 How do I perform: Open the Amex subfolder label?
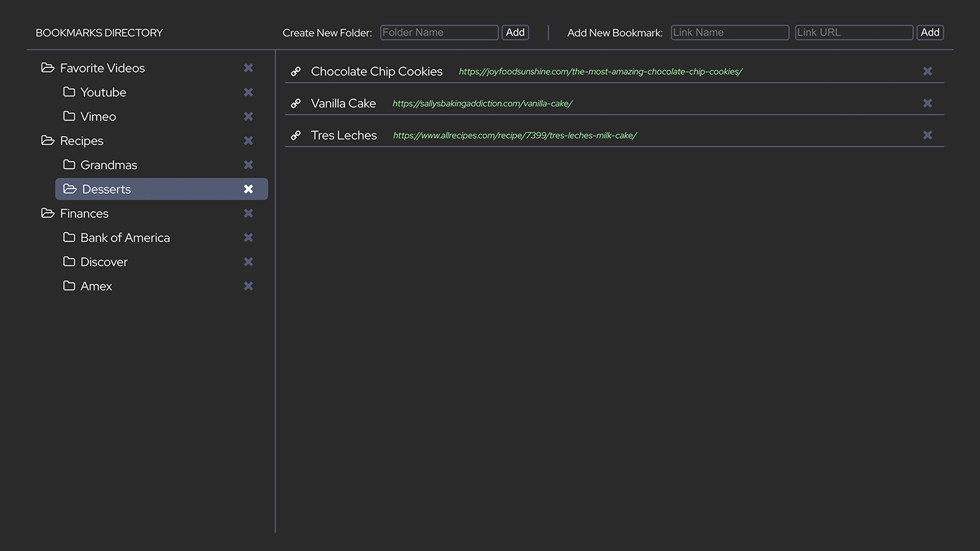(x=96, y=286)
